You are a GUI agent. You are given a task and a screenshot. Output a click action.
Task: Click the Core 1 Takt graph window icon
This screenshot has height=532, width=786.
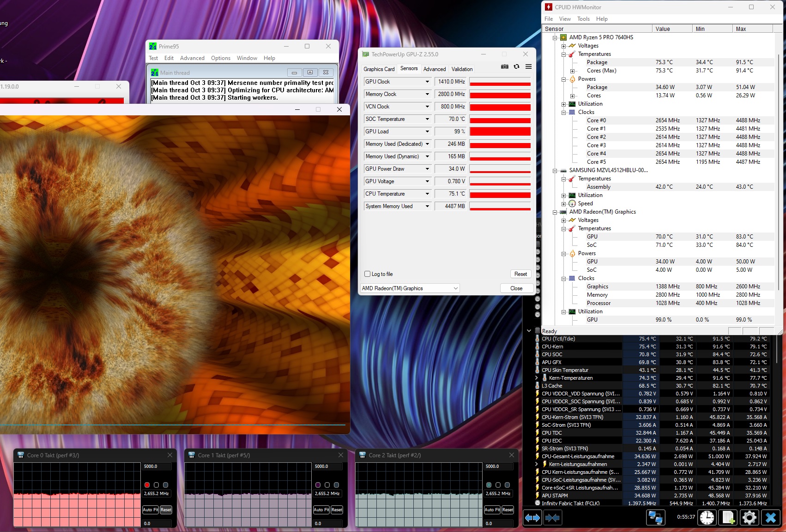pyautogui.click(x=192, y=455)
